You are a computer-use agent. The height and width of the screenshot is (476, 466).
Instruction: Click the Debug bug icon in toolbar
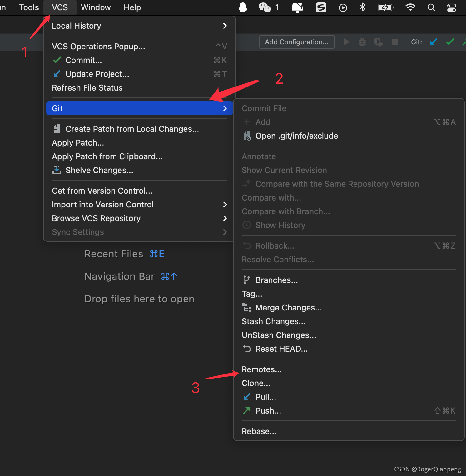coord(362,42)
